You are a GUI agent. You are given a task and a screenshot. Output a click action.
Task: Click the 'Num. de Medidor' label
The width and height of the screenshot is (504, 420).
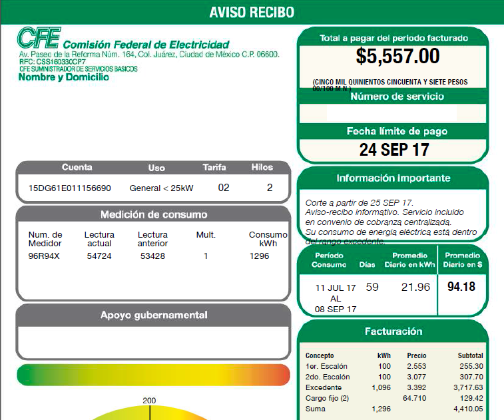(45, 239)
